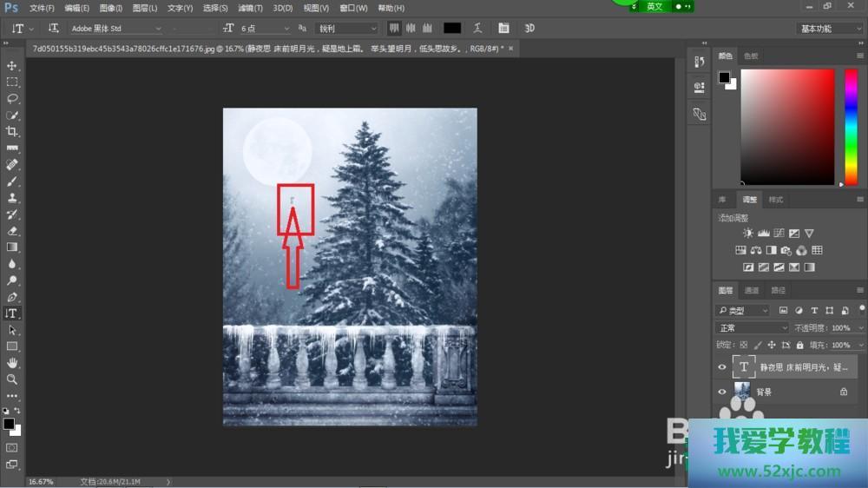The width and height of the screenshot is (868, 488).
Task: Open the Character panel from options bar
Action: (x=504, y=29)
